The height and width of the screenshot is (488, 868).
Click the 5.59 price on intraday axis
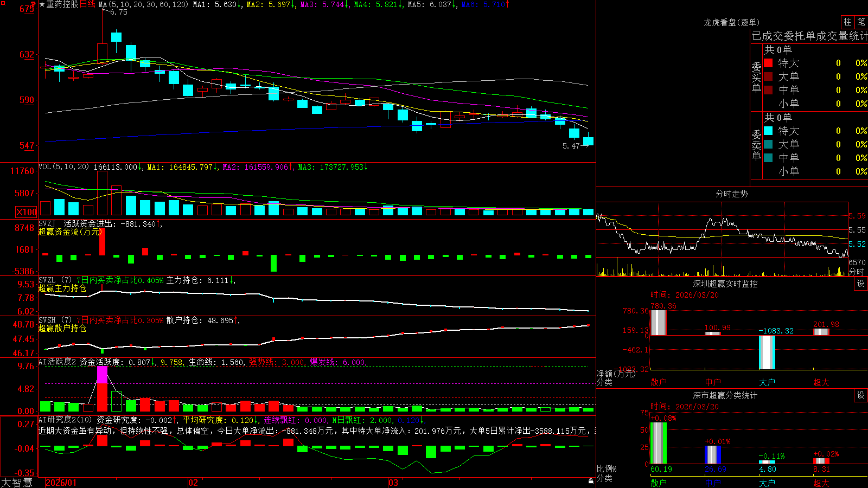(857, 216)
